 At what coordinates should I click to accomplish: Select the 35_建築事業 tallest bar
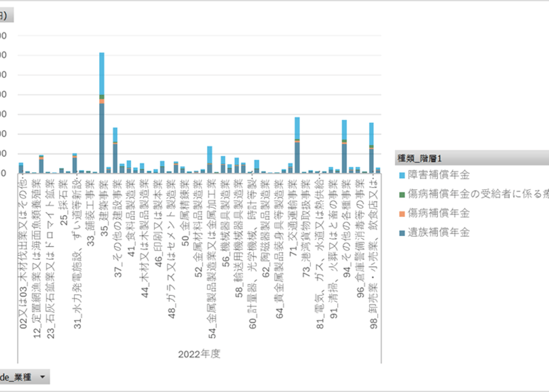coord(102,113)
